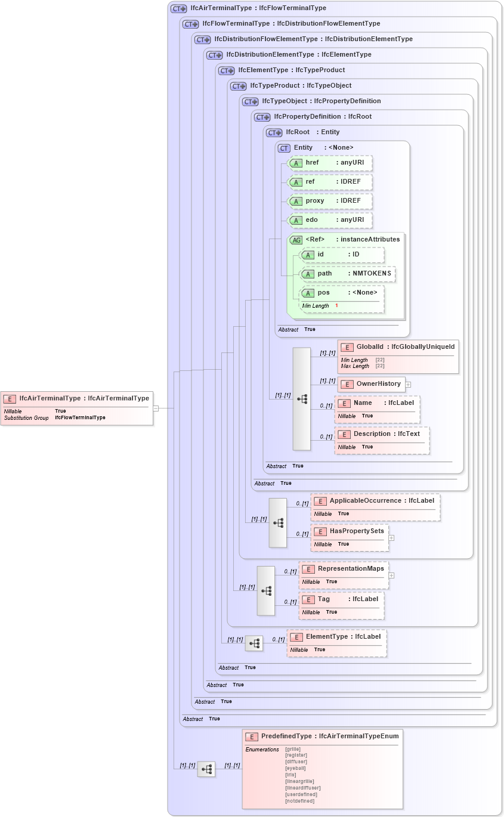Click the CT icon on the Entity type box
Viewport: 504px width, 817px height.
click(283, 147)
